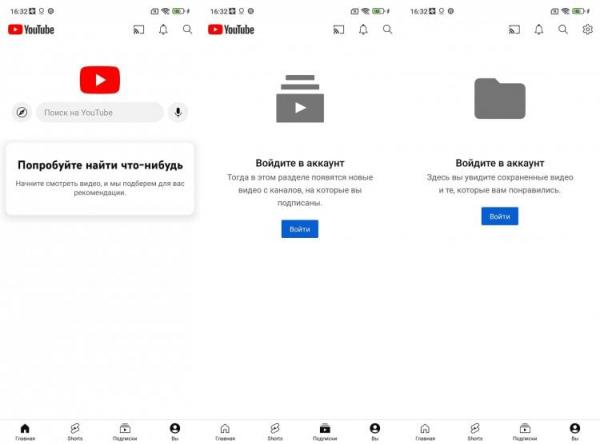Tap the Cast icon on the middle screen
The height and width of the screenshot is (444, 600).
[x=339, y=29]
